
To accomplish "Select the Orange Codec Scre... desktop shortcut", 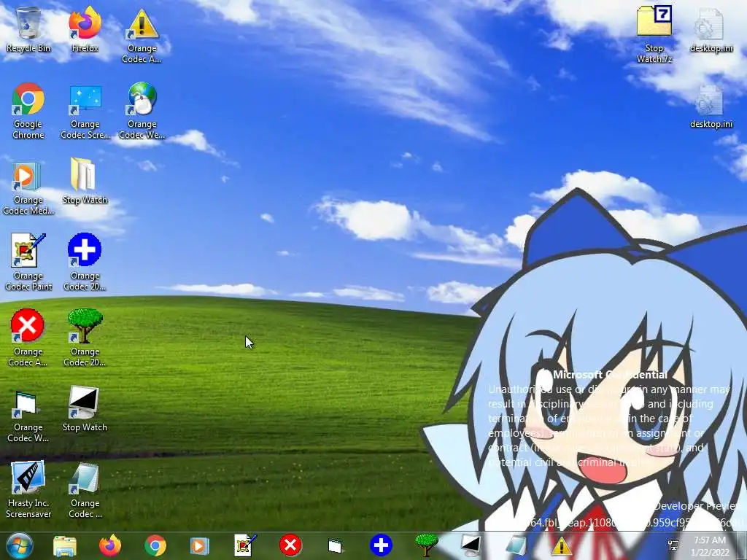I will coord(85,111).
